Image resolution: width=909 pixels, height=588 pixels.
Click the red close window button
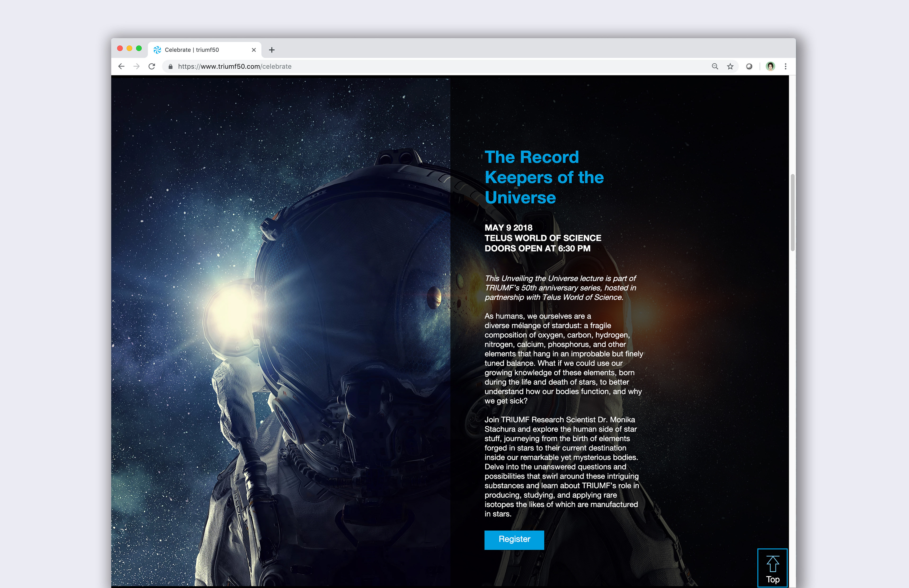pos(120,49)
